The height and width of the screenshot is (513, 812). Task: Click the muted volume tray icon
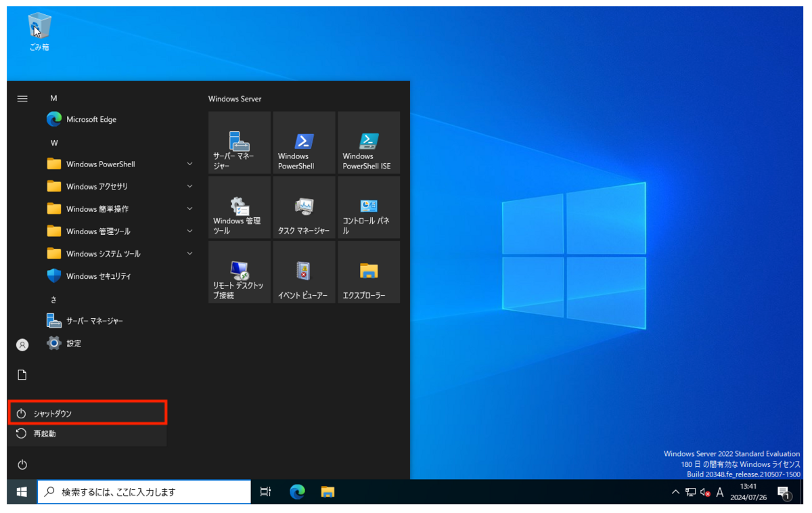click(x=705, y=493)
